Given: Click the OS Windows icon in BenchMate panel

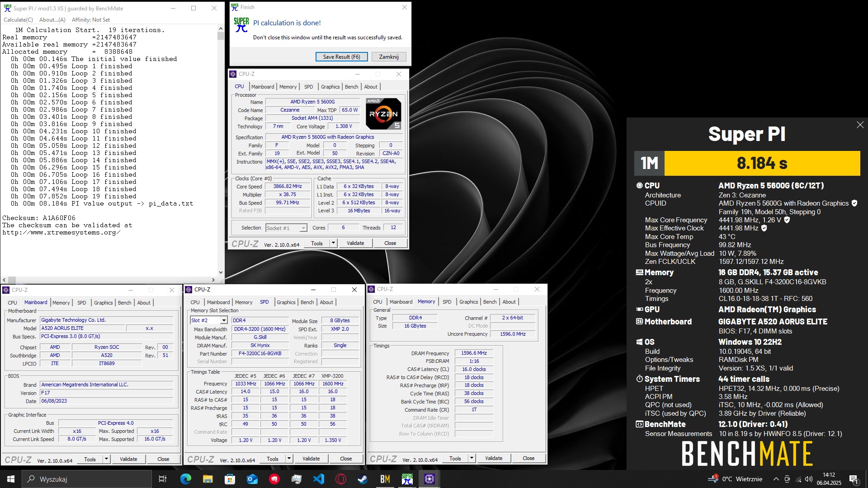Looking at the screenshot, I should tap(639, 342).
